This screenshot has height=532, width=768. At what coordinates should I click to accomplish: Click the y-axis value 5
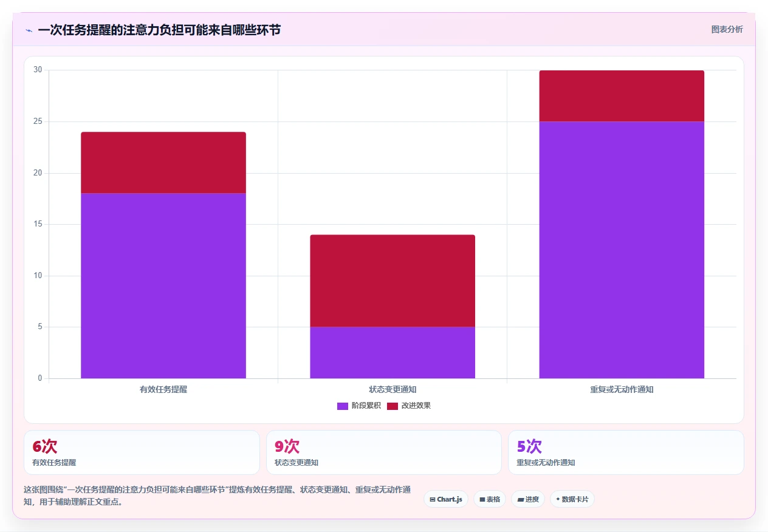point(40,327)
